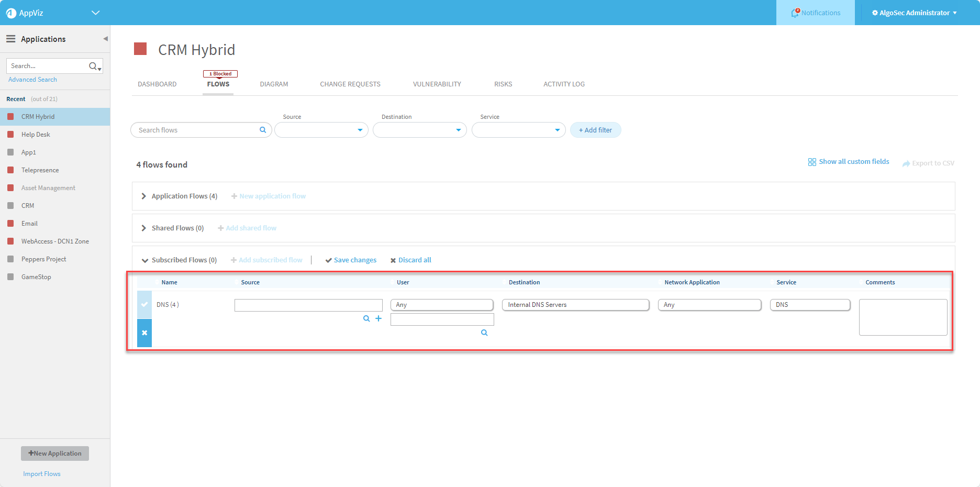
Task: Click the magnifier in Search flows field
Action: pos(263,130)
